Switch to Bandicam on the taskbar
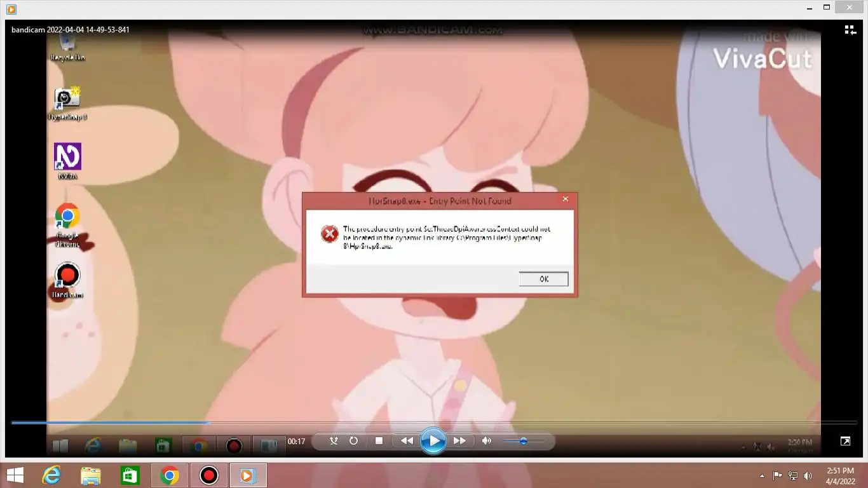This screenshot has width=868, height=488. (x=209, y=475)
